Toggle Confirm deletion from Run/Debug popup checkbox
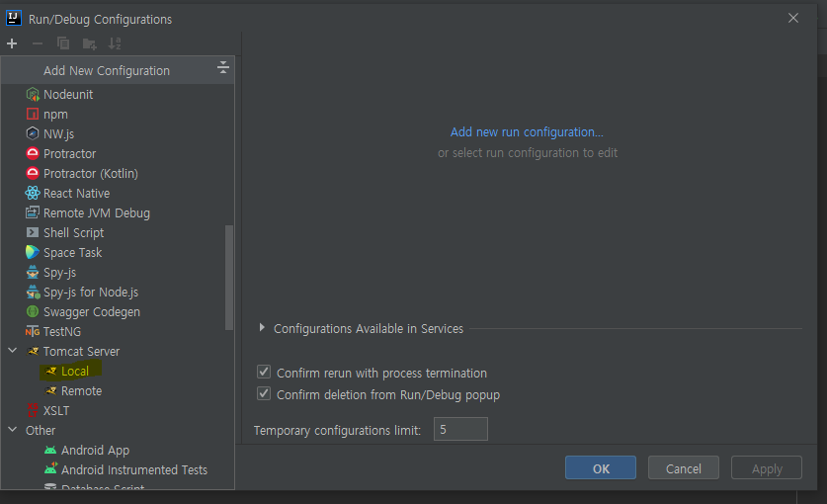827x504 pixels. (264, 393)
